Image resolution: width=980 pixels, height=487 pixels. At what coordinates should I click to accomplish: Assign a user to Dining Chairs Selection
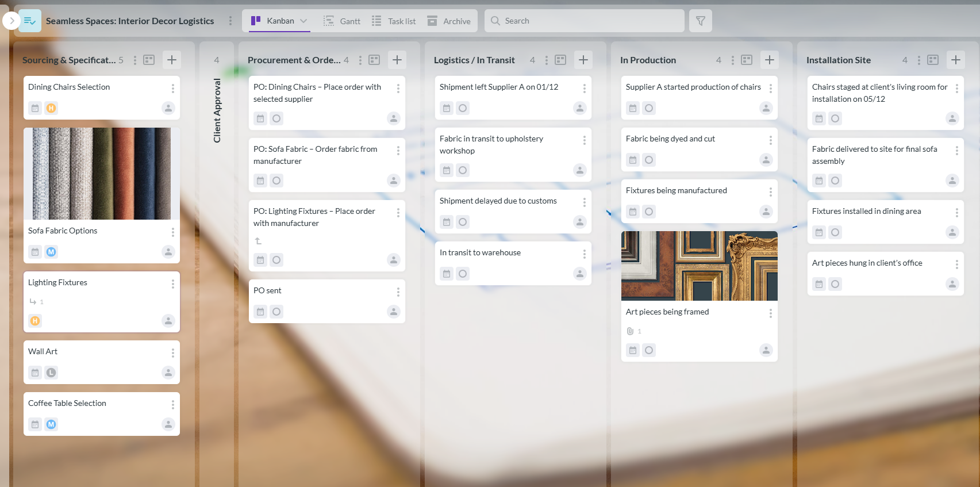coord(168,108)
